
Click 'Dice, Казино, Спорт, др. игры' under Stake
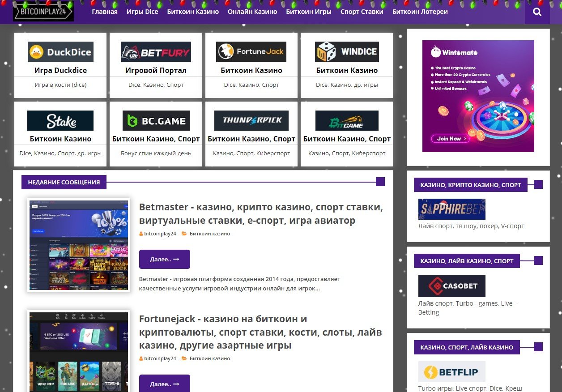[60, 153]
